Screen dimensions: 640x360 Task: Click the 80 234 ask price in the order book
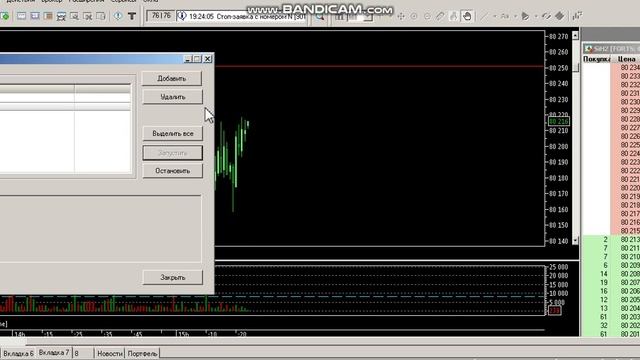coord(630,68)
